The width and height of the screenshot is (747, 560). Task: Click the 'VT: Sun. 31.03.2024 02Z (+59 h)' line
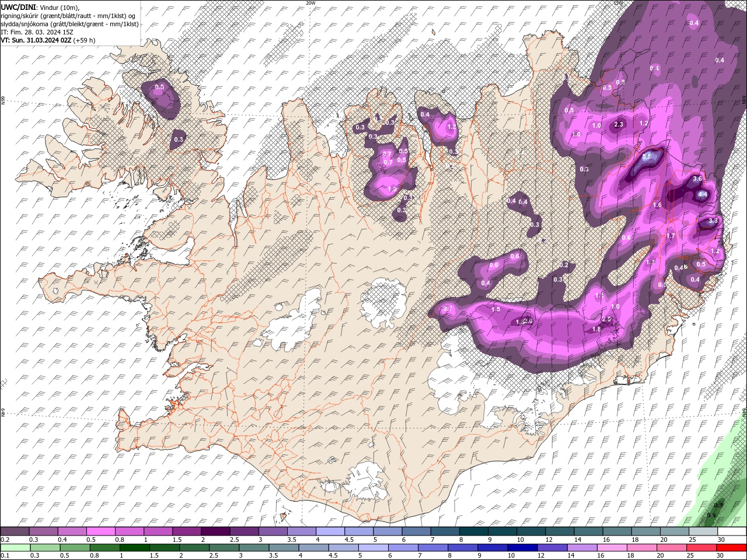48,40
